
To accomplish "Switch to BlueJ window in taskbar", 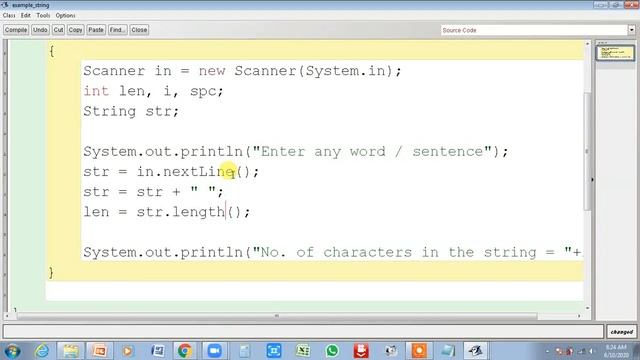I will point(476,351).
